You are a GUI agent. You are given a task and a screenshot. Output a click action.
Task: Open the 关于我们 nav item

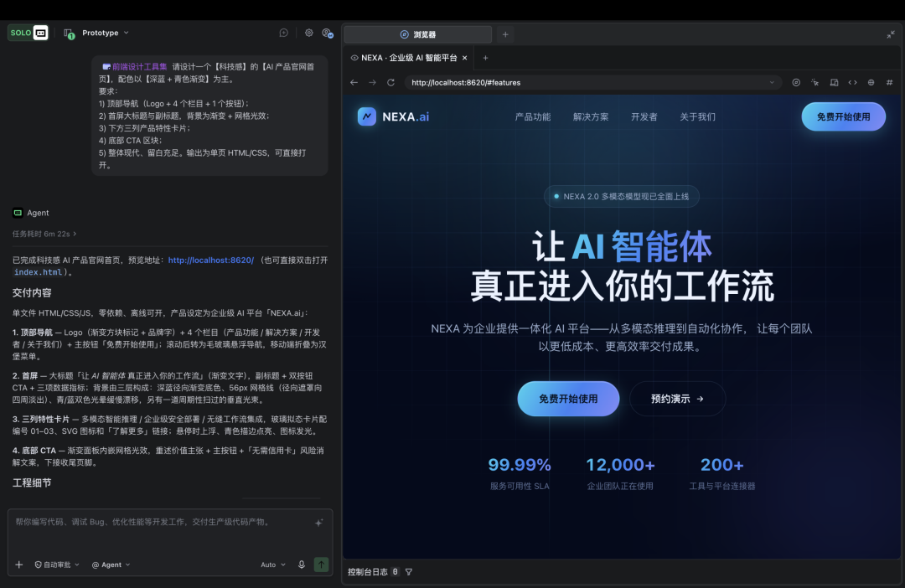coord(697,117)
